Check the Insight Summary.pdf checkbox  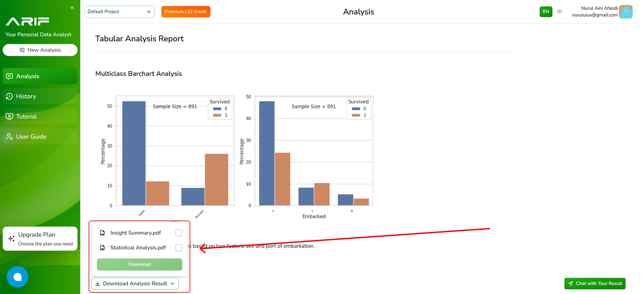click(x=179, y=233)
